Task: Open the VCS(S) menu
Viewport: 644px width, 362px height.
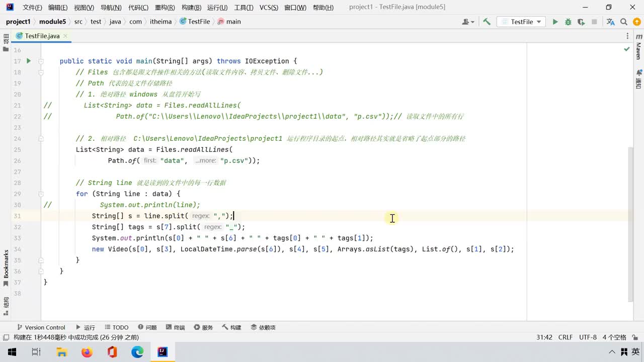Action: point(269,7)
